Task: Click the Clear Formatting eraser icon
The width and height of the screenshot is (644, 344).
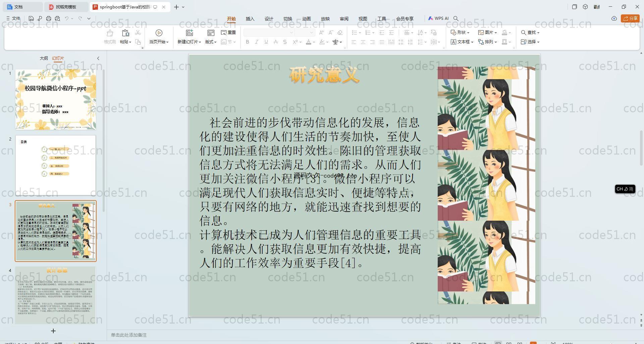Action: coord(340,33)
